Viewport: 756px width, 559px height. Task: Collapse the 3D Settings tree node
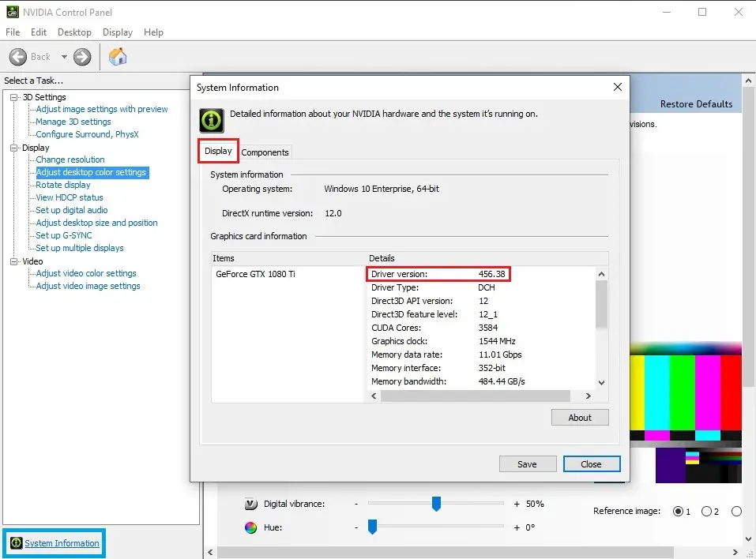pos(14,97)
